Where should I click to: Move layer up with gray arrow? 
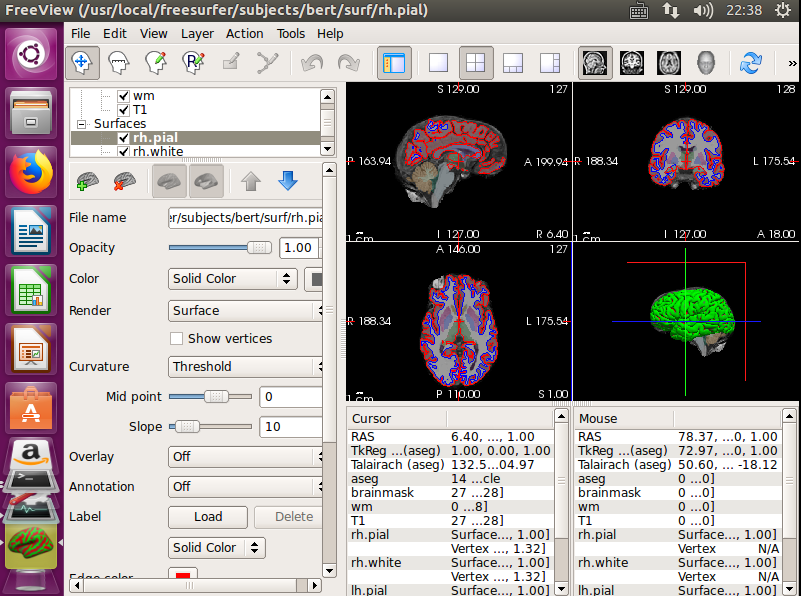[251, 181]
